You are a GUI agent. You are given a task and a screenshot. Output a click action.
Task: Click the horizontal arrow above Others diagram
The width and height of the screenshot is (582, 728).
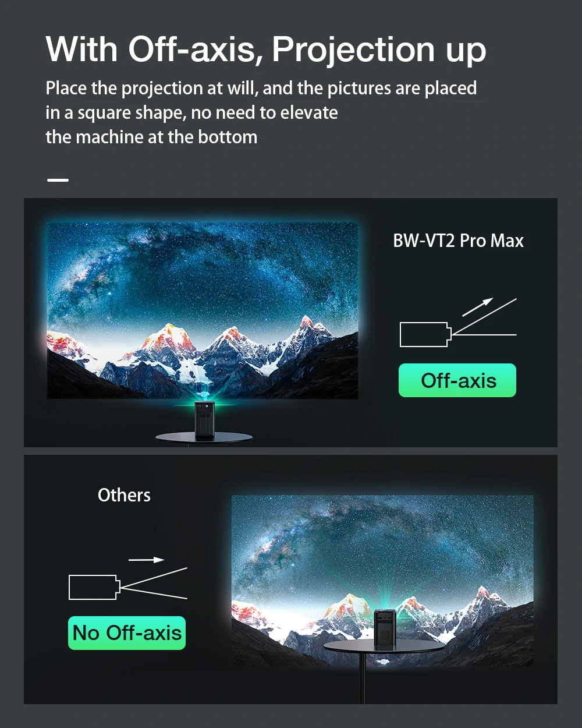(146, 560)
